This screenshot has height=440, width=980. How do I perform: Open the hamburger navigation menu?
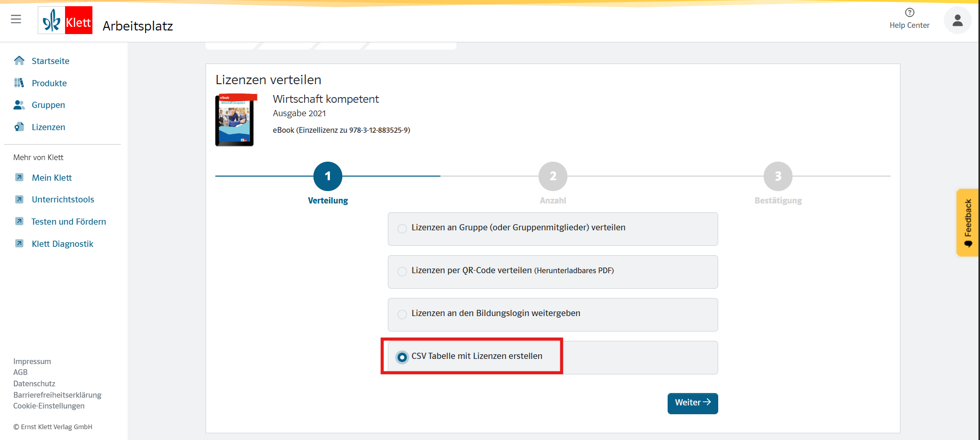[16, 19]
